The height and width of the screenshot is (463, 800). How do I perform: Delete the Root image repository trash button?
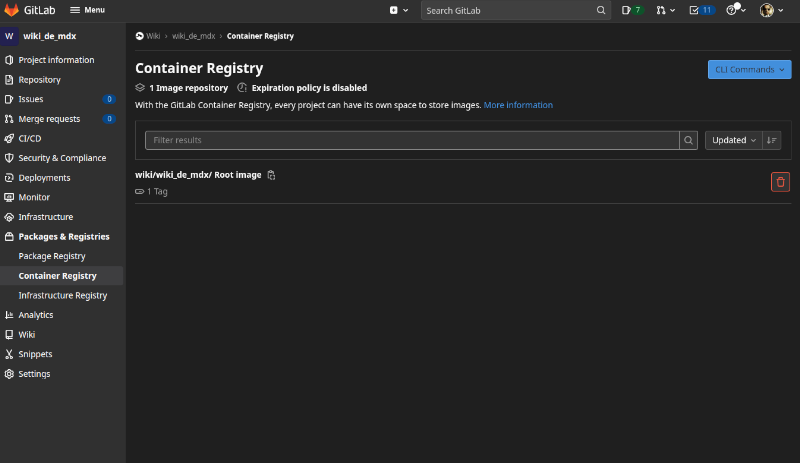tap(780, 182)
